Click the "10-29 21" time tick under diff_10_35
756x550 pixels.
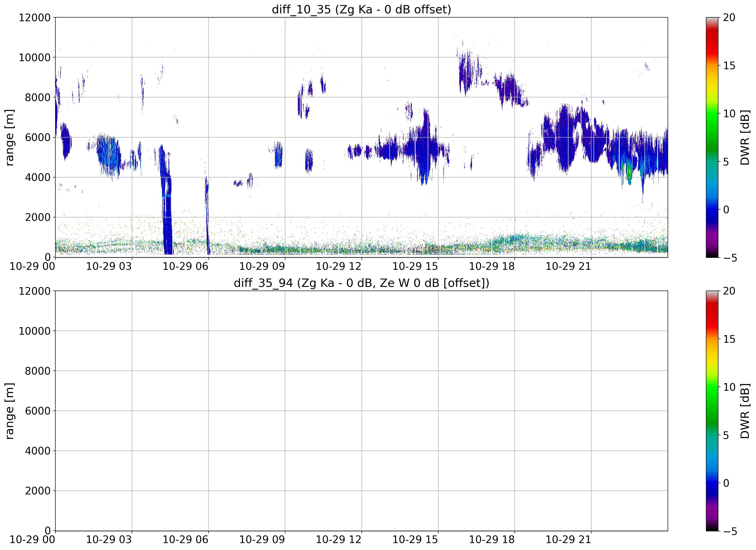tap(568, 266)
